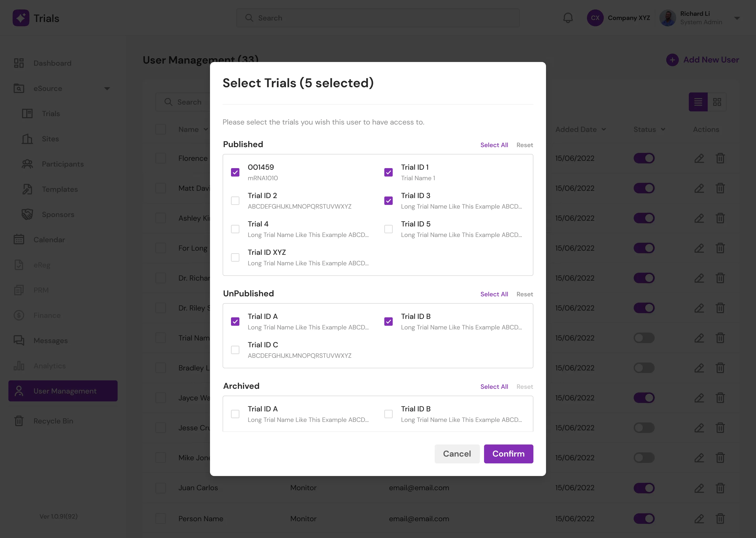Open Richard Li profile picture
Viewport: 756px width, 538px height.
(x=668, y=18)
